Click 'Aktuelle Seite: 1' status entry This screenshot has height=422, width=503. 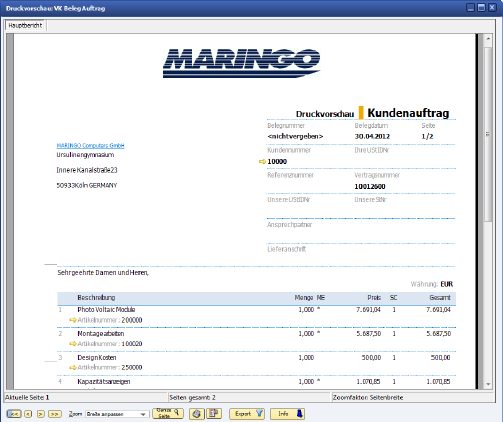click(x=27, y=397)
